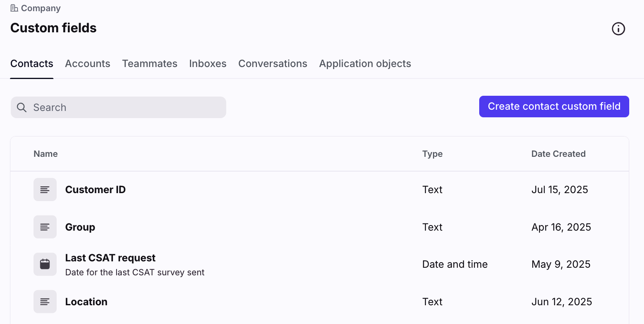
Task: Click the Location text-field icon
Action: click(x=45, y=302)
